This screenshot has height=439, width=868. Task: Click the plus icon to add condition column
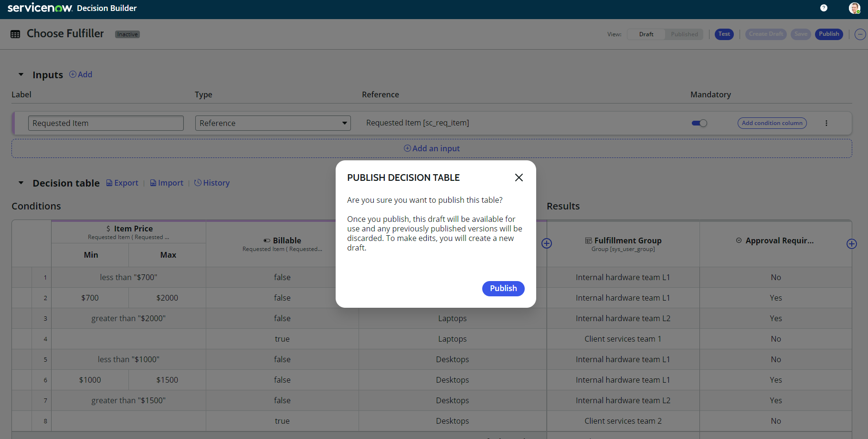coord(547,243)
